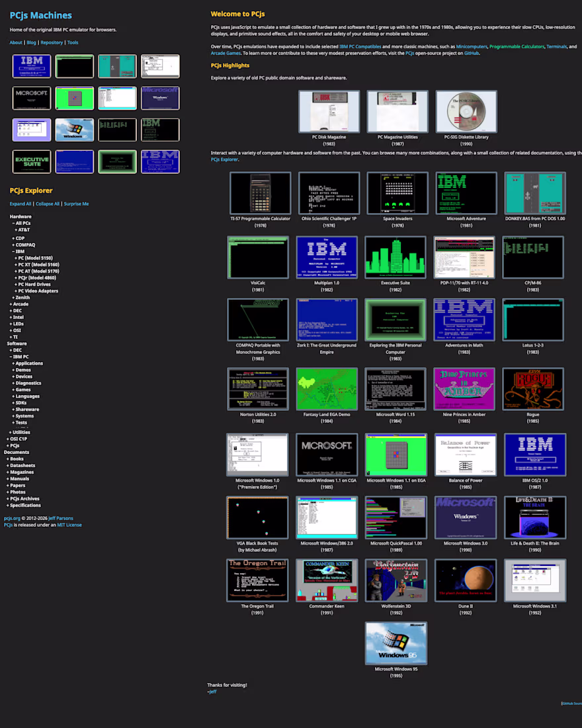Expand the AT&T tree node
The height and width of the screenshot is (728, 582).
22,230
